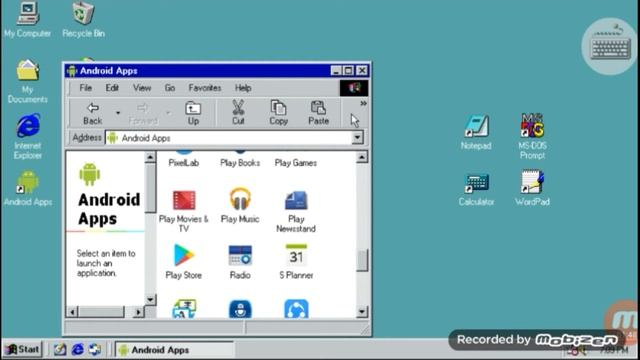Click the Play Books app label
This screenshot has height=360, width=640.
click(x=240, y=163)
